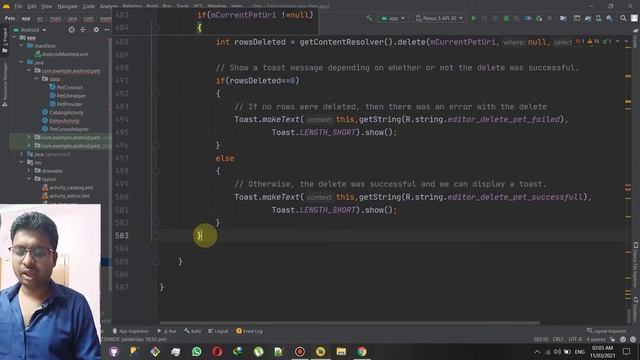Screen dimensions: 640x360
Task: Open Google Chrome from the taskbar
Action: pyautogui.click(x=362, y=351)
